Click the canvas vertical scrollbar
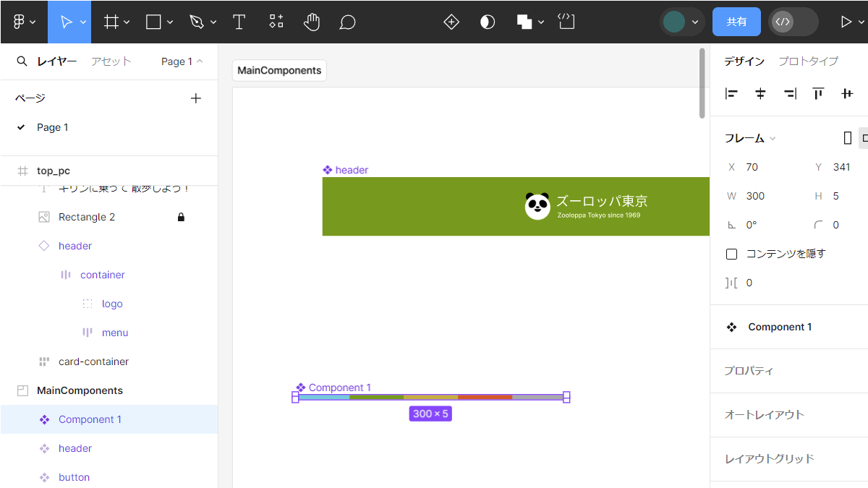Image resolution: width=868 pixels, height=488 pixels. pyautogui.click(x=702, y=83)
